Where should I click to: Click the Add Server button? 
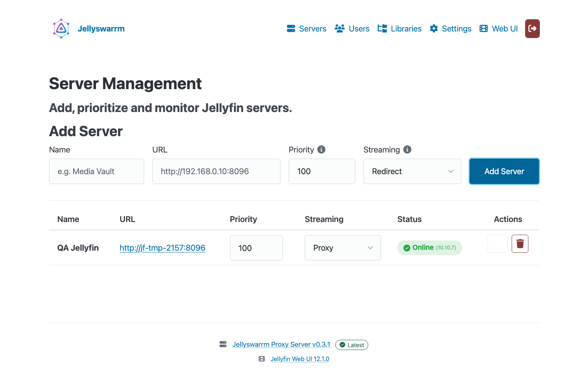click(504, 171)
